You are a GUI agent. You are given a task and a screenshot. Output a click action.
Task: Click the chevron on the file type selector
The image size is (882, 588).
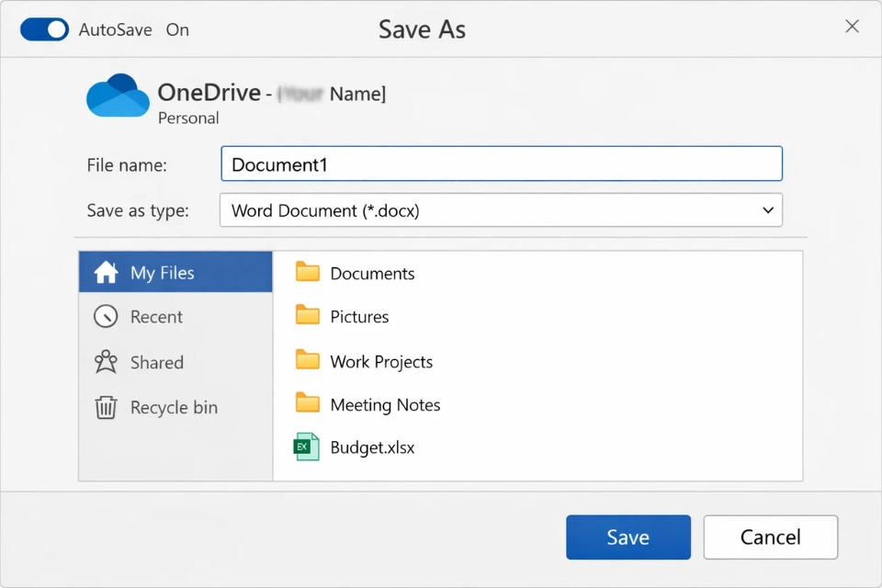(768, 210)
